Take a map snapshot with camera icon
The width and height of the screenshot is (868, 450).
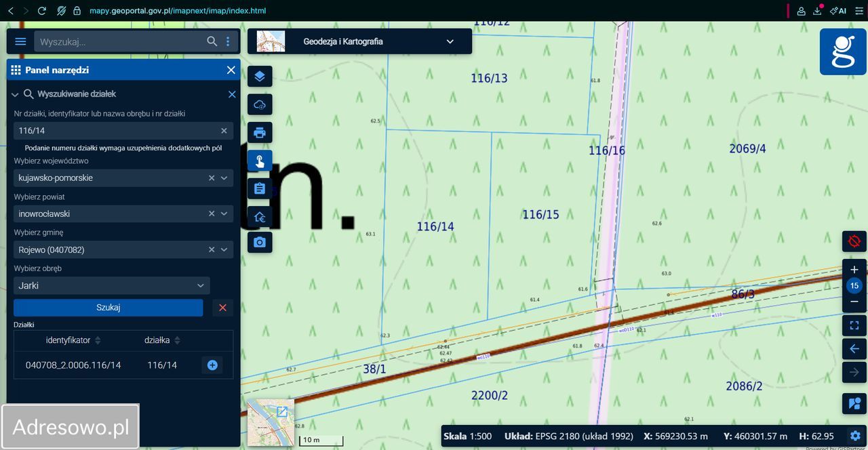(x=260, y=242)
